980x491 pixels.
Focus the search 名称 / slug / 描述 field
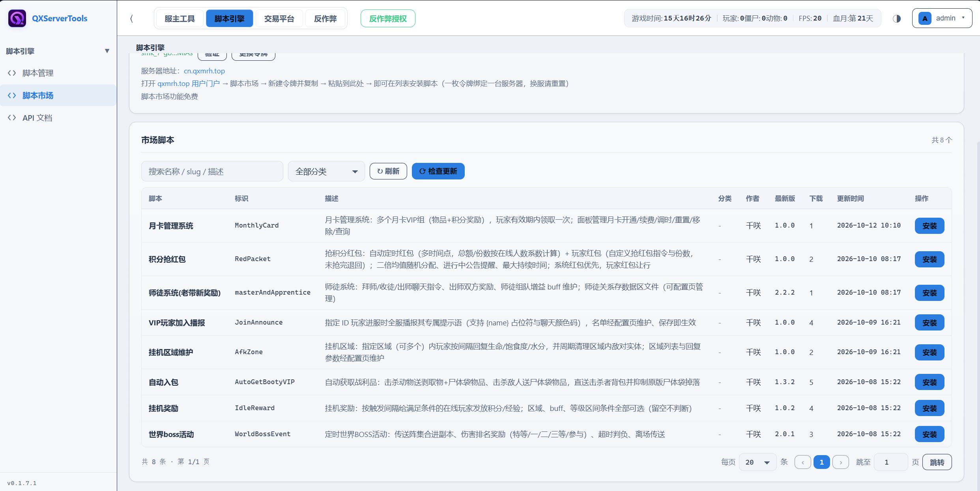point(212,171)
